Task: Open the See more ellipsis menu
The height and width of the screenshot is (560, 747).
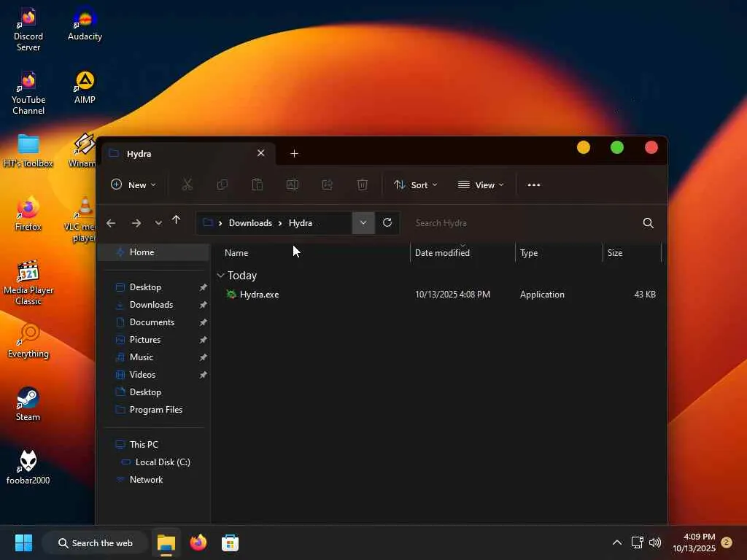Action: point(534,184)
